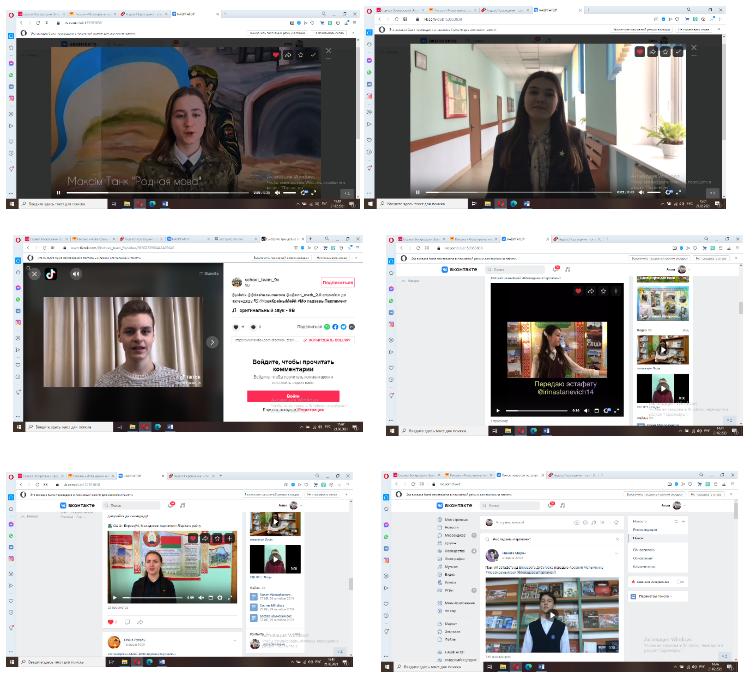
Task: Open Музыка in VK left menu
Action: [448, 567]
